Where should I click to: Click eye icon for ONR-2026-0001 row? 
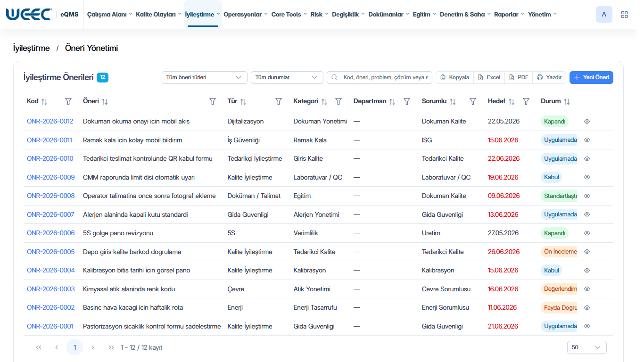[587, 326]
